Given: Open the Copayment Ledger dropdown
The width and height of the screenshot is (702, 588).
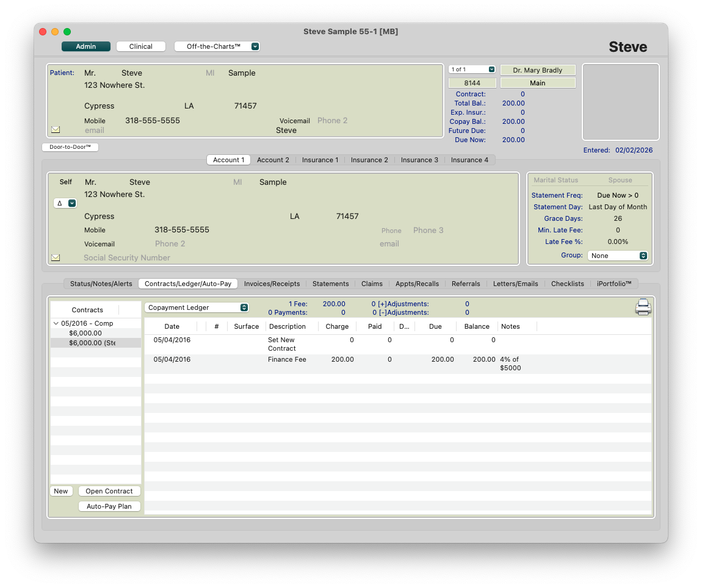Looking at the screenshot, I should [x=197, y=308].
